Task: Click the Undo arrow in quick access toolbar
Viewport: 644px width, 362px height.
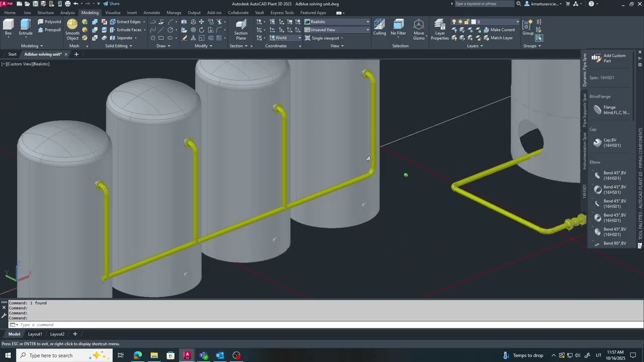Action: coord(76,4)
